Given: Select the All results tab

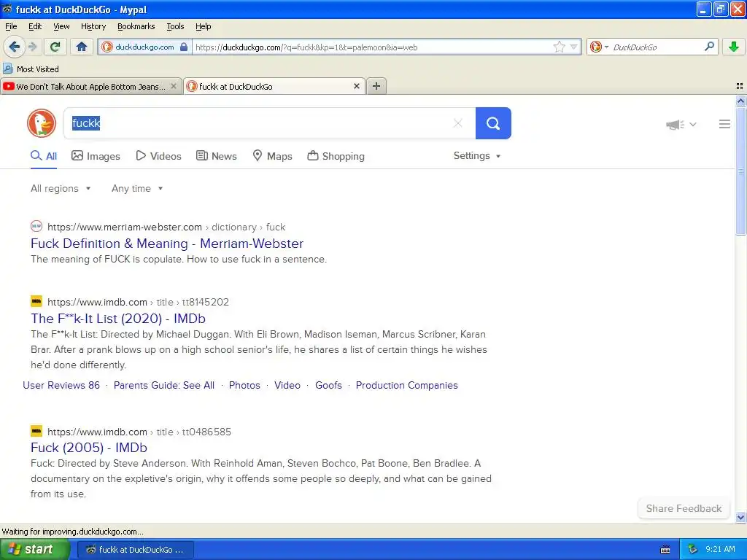Looking at the screenshot, I should tap(44, 156).
